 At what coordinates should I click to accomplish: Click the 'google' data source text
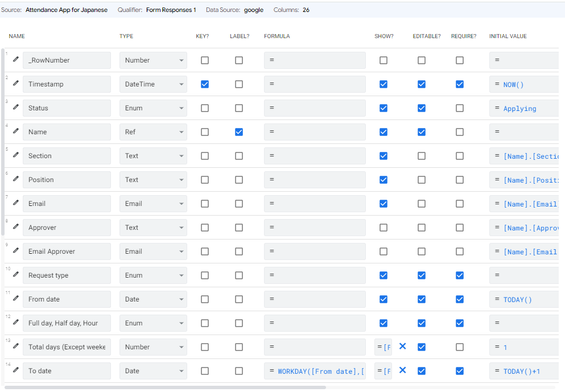pos(254,10)
